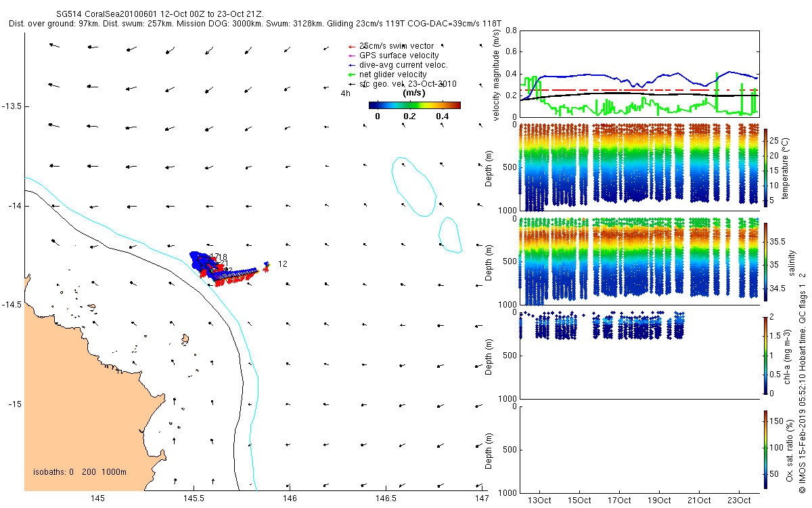Click the '34.5' tick on the salinity colorbar

[777, 289]
